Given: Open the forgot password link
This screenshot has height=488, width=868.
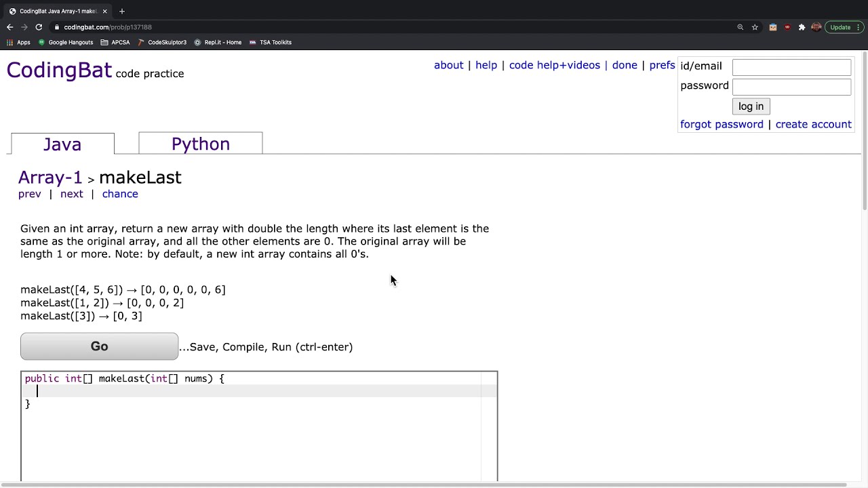Looking at the screenshot, I should (x=722, y=124).
